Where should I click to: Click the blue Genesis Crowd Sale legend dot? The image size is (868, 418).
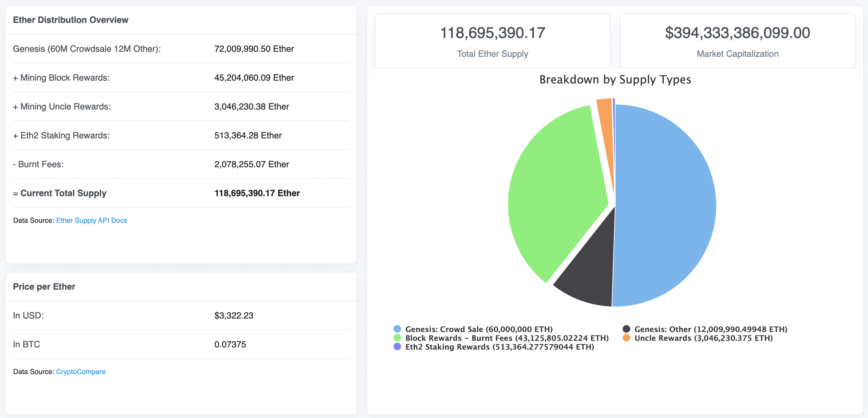pyautogui.click(x=397, y=329)
